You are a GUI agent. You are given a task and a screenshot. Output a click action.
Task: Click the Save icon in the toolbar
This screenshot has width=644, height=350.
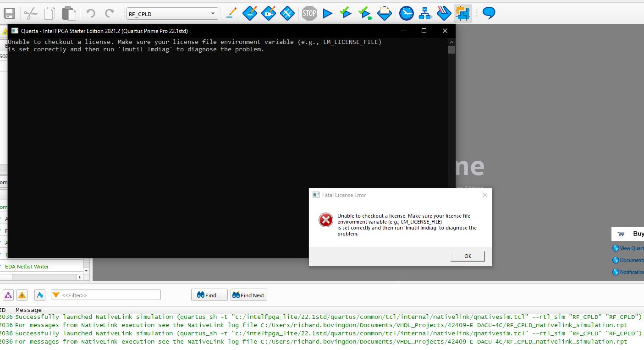coord(9,13)
